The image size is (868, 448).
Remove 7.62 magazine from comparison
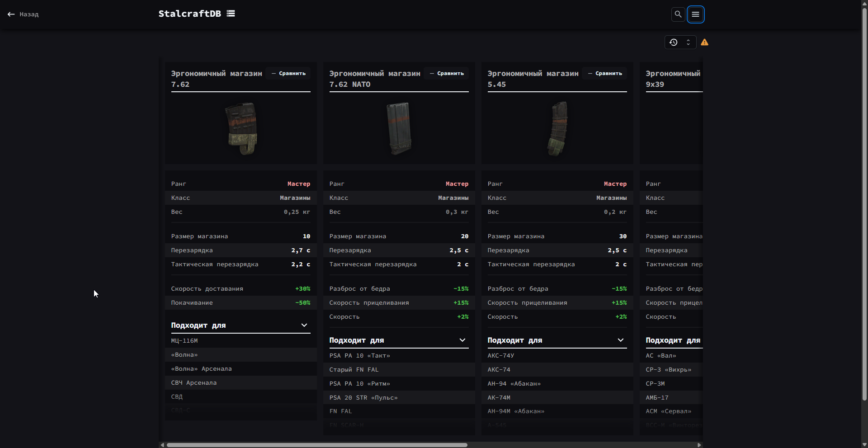click(288, 73)
